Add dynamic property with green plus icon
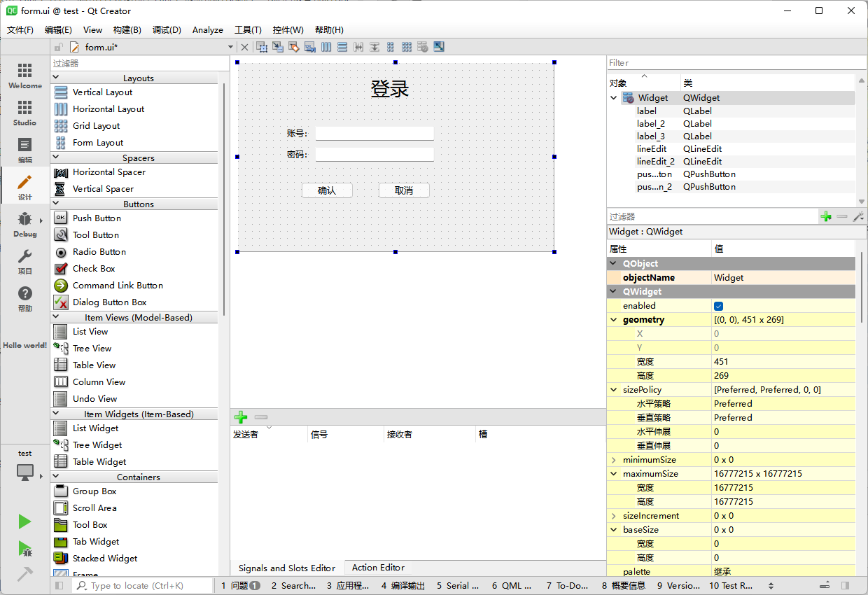868x595 pixels. coord(826,217)
